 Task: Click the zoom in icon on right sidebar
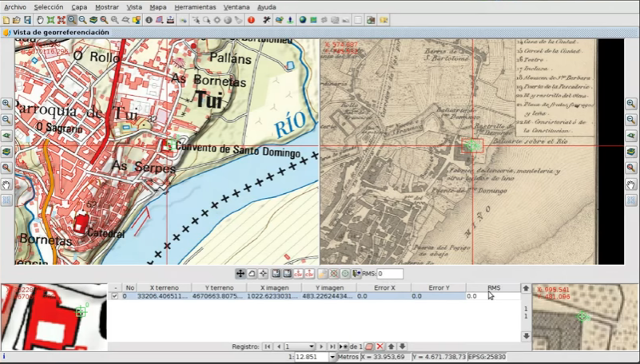631,104
